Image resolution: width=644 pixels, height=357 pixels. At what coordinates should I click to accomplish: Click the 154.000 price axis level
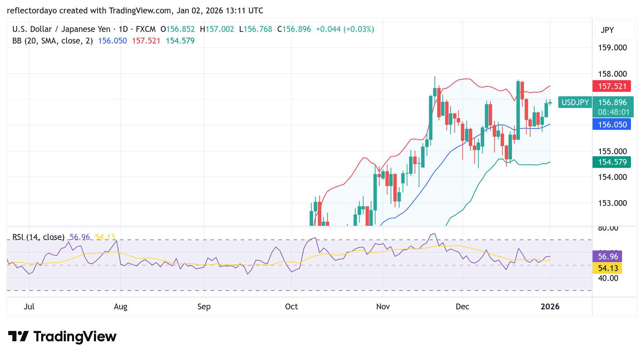(612, 177)
